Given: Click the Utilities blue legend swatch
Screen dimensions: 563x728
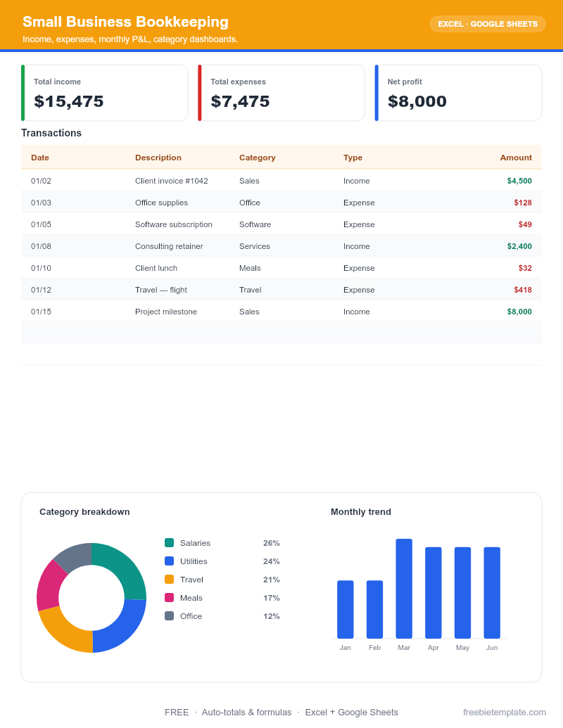Looking at the screenshot, I should (x=169, y=561).
